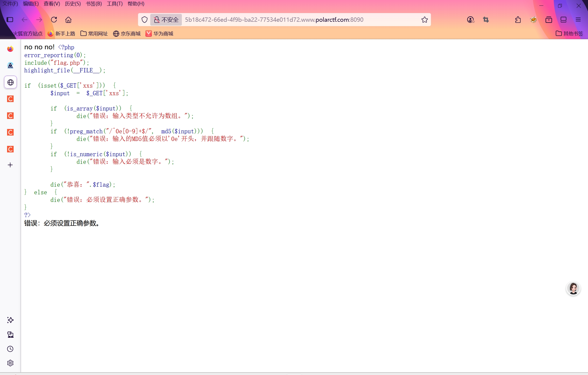Go to browser home page
Image resolution: width=588 pixels, height=375 pixels.
tap(68, 20)
